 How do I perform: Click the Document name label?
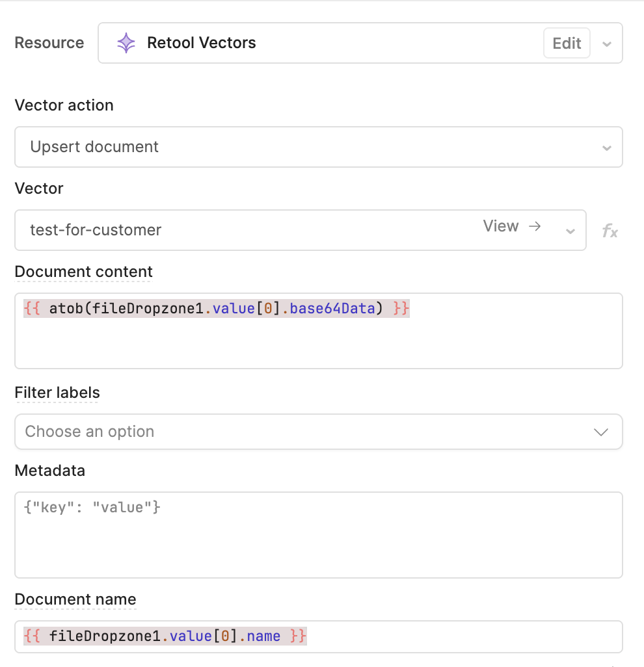tap(75, 599)
